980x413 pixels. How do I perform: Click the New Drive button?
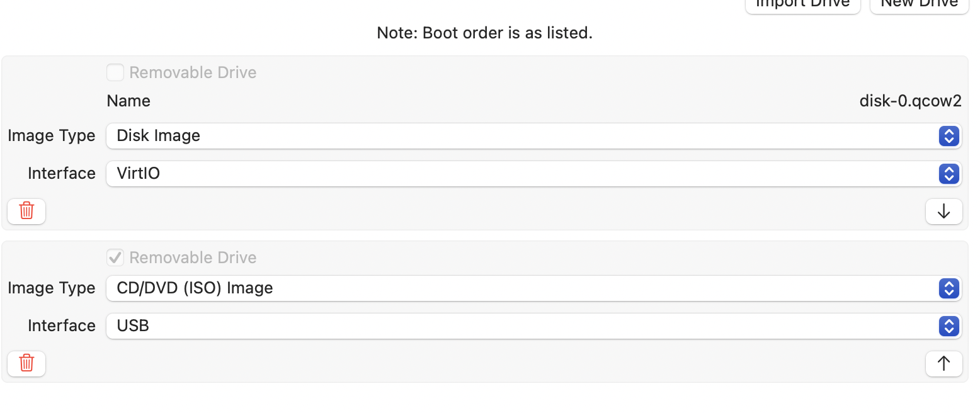point(919,5)
